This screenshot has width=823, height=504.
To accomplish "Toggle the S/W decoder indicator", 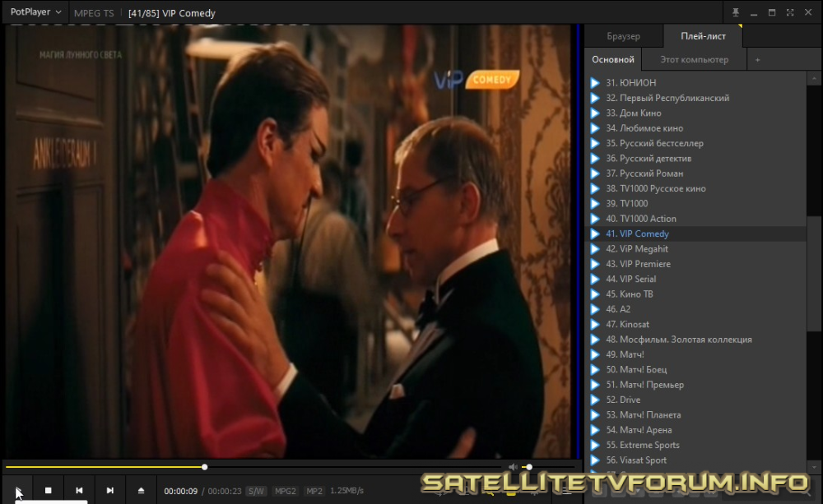I will click(x=256, y=491).
